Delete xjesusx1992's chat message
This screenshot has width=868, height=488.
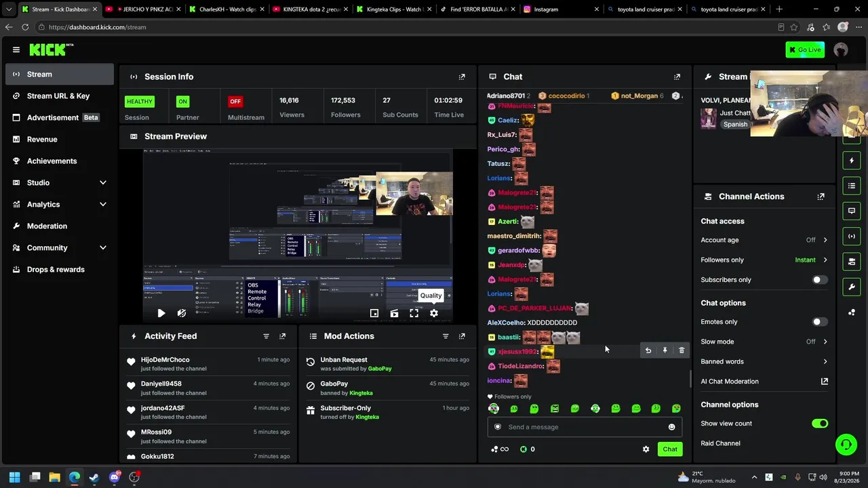tap(682, 350)
